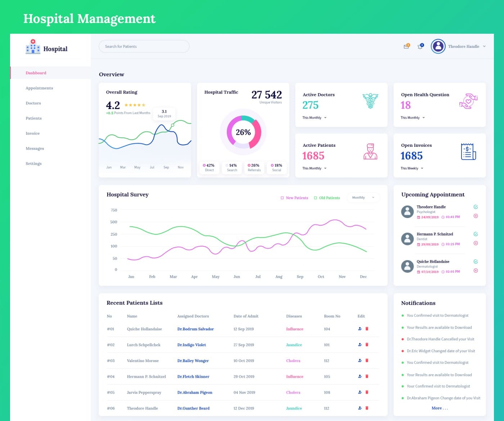This screenshot has width=504, height=421.
Task: Cancel Hermann P. Schnitzel's appointment x icon
Action: point(476,243)
